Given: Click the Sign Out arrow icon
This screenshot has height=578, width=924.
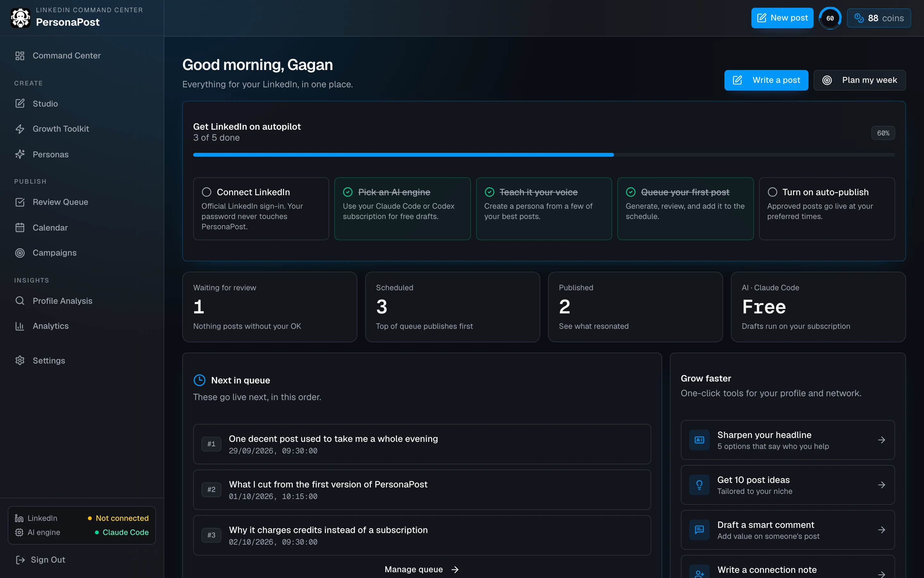Looking at the screenshot, I should pyautogui.click(x=20, y=560).
